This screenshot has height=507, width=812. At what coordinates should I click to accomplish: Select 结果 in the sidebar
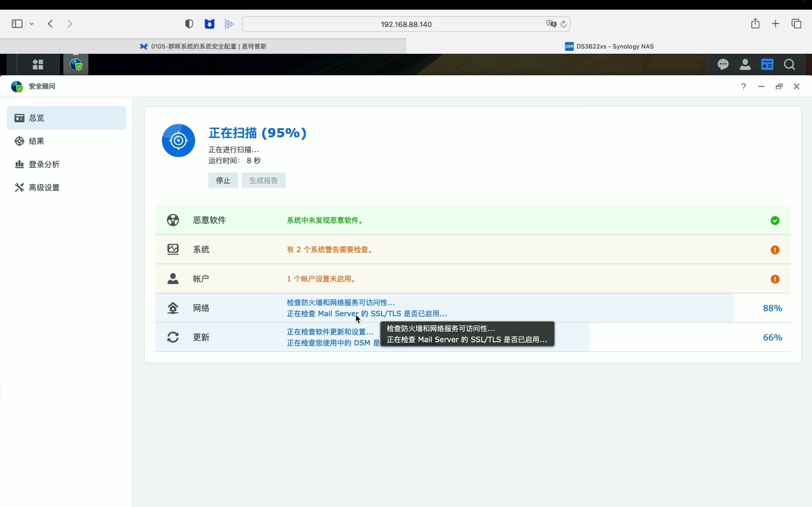click(x=67, y=141)
